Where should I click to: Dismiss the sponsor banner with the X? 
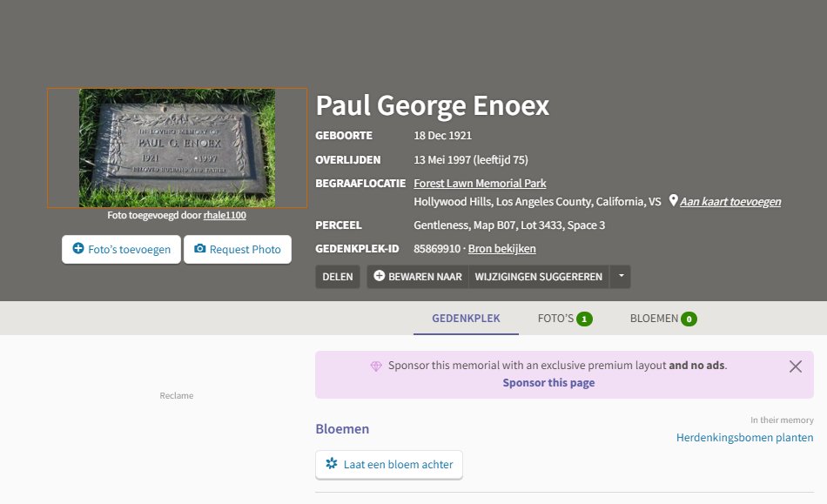795,366
